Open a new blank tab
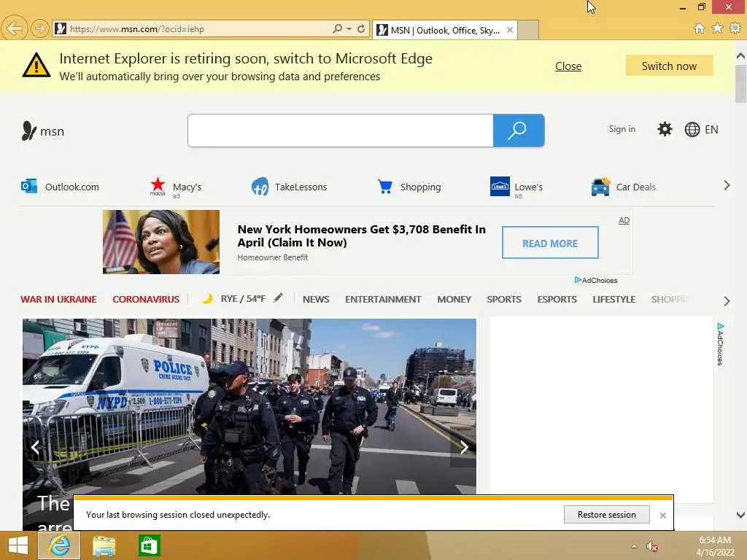The width and height of the screenshot is (747, 560). (528, 30)
